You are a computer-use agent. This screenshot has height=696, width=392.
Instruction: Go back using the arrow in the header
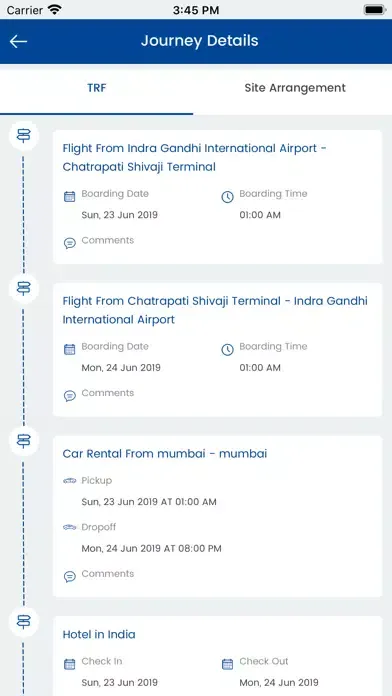click(x=18, y=41)
